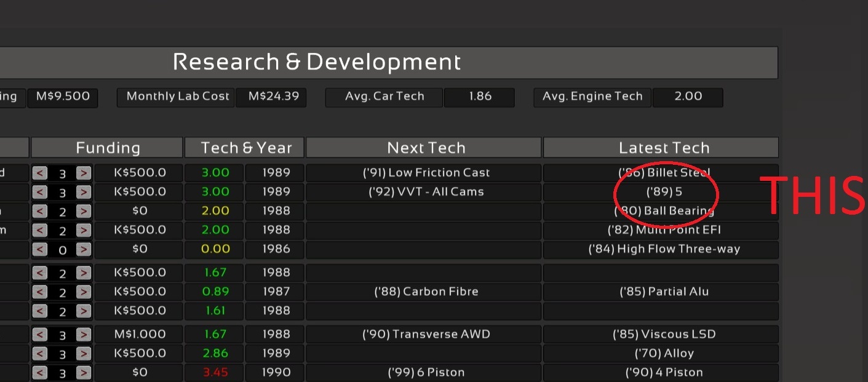
Task: Increase funding in the Transverse AWD row
Action: pyautogui.click(x=84, y=335)
